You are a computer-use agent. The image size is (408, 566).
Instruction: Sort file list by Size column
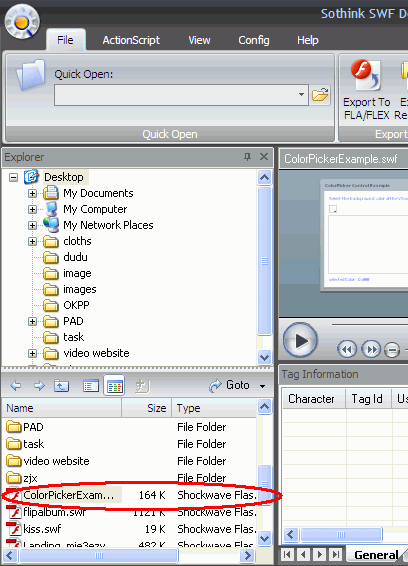147,408
